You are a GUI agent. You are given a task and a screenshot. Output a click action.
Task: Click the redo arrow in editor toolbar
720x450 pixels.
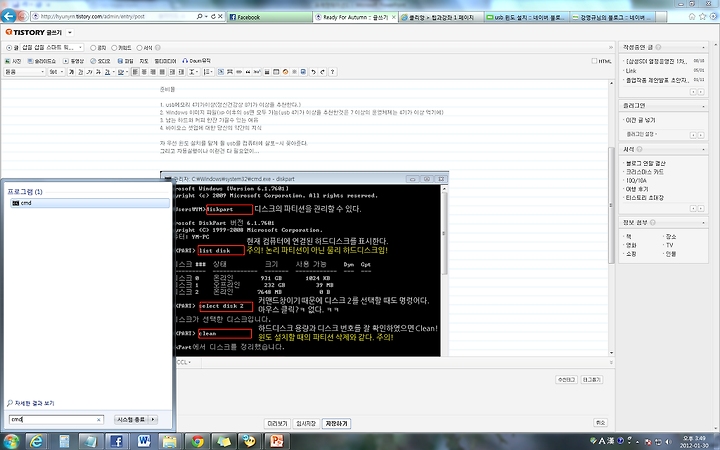[323, 72]
